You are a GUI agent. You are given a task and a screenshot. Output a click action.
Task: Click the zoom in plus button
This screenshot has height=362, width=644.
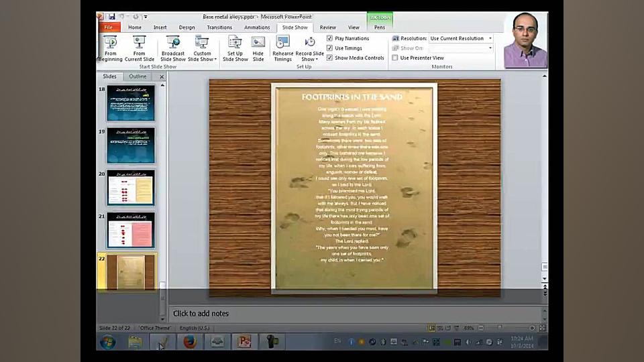pyautogui.click(x=532, y=328)
